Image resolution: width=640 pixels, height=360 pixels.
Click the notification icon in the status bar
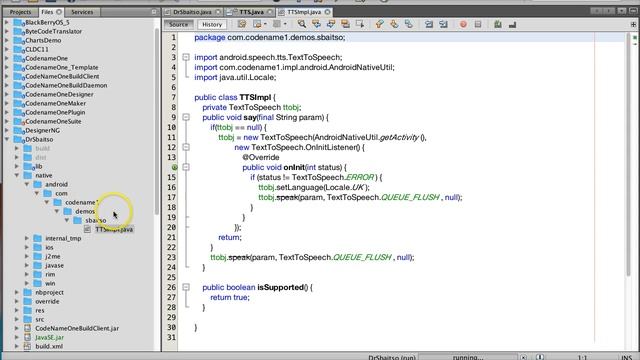540,358
